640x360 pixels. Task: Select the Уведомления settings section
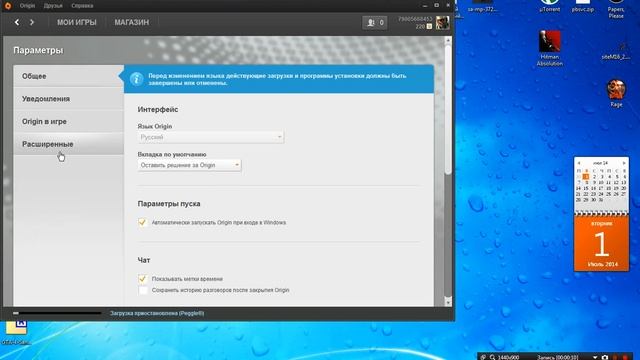tap(68, 99)
